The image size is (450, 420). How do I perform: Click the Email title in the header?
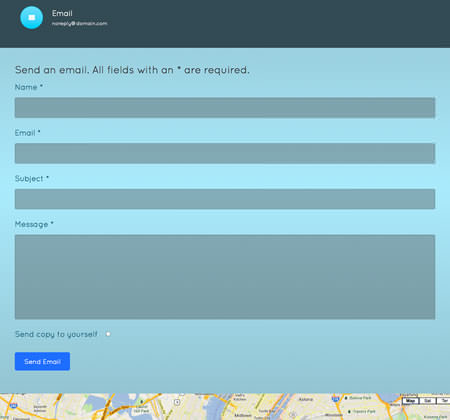tap(62, 13)
